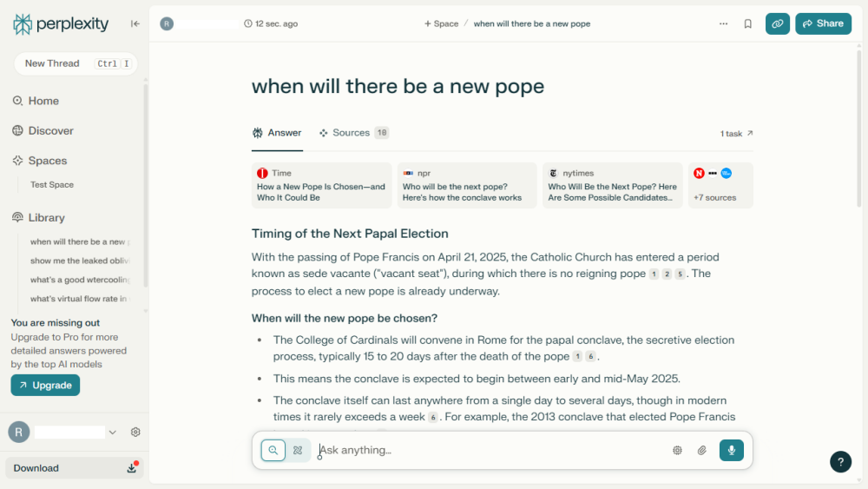868x489 pixels.
Task: Click the microphone voice input button
Action: coord(731,450)
